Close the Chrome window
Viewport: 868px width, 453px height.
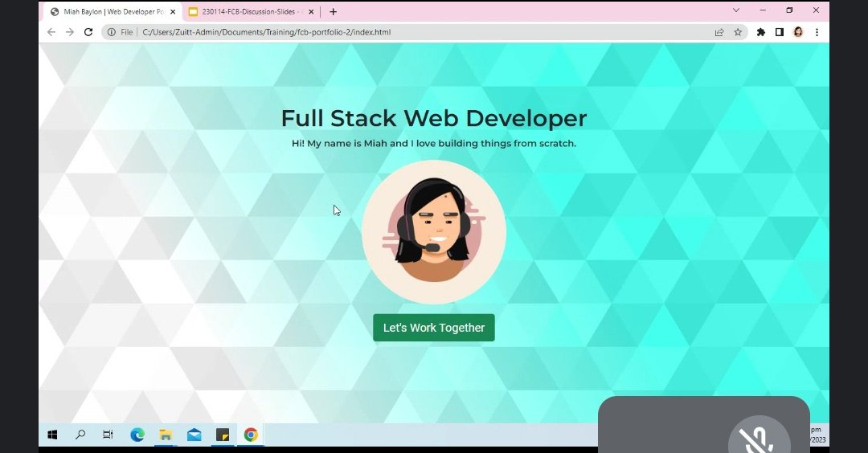click(816, 10)
